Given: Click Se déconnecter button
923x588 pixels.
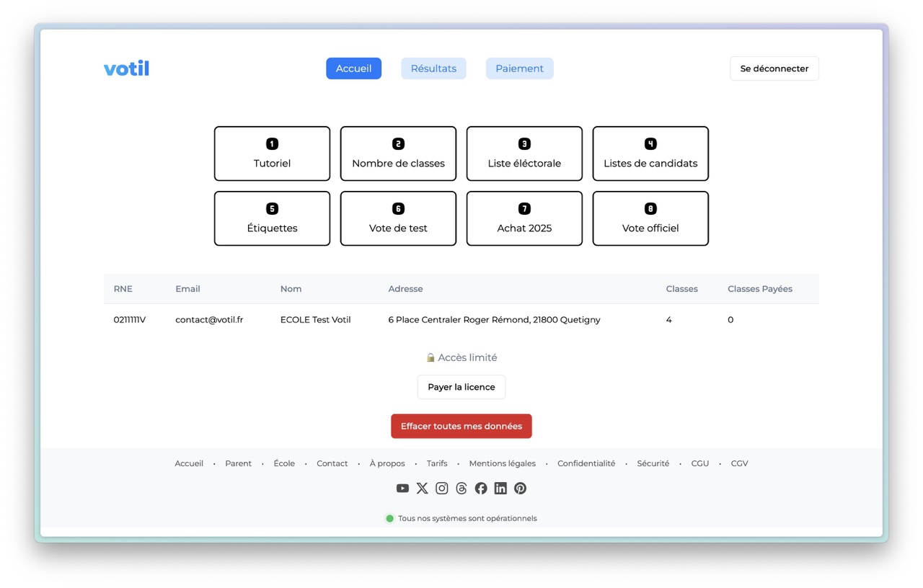Looking at the screenshot, I should point(774,68).
